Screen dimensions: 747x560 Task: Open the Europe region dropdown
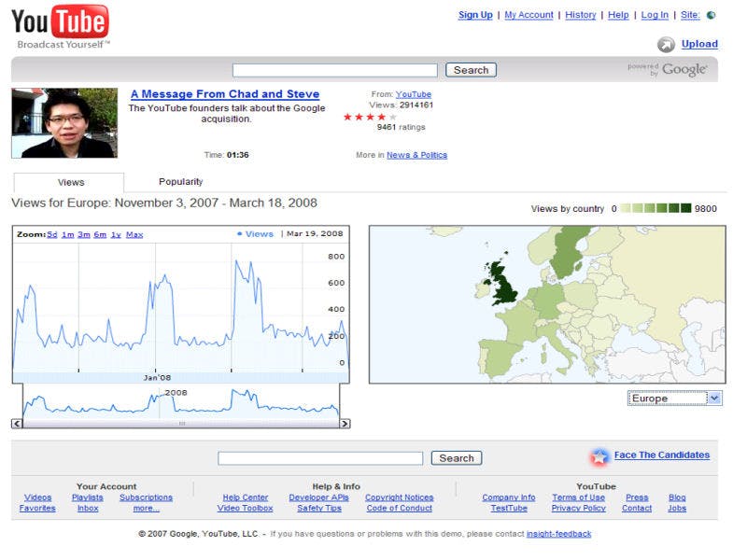pyautogui.click(x=674, y=399)
